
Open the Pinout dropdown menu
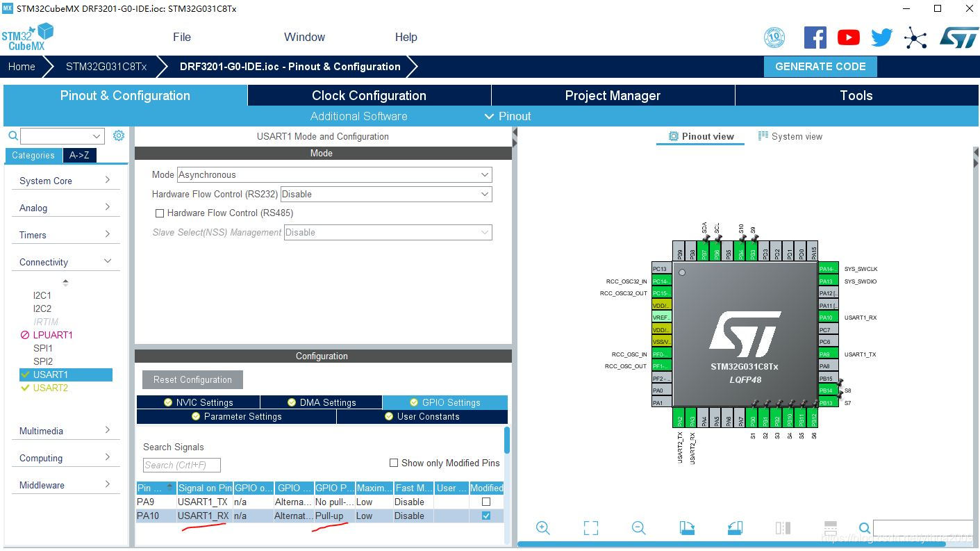(508, 116)
